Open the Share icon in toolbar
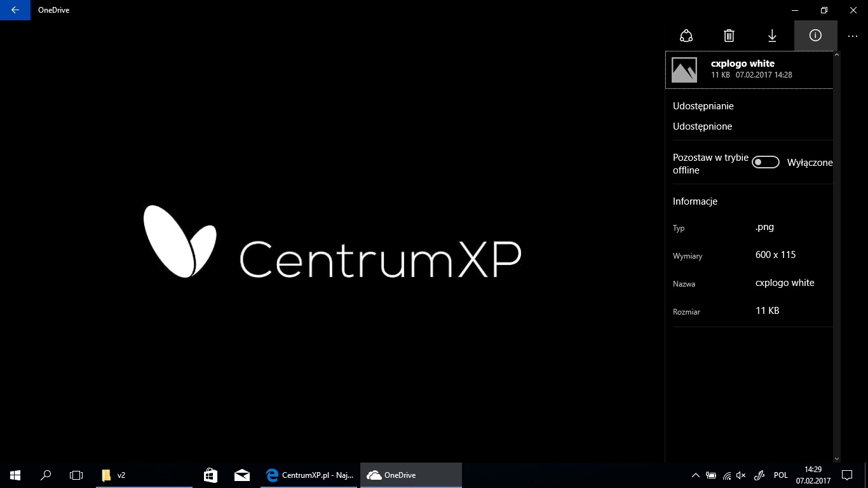The image size is (868, 488). coord(686,36)
